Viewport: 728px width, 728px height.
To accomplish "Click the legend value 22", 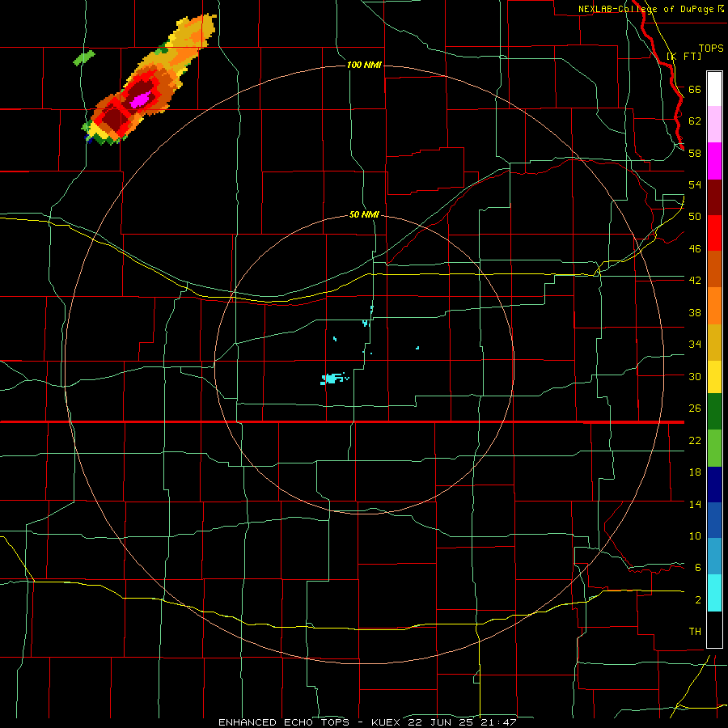I will click(x=695, y=440).
